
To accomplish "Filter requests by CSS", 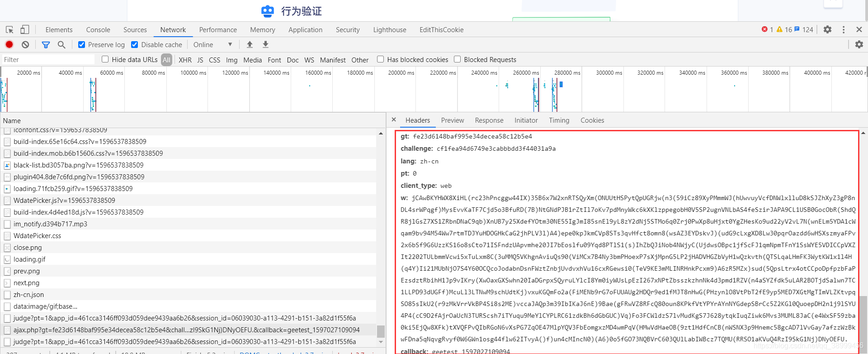I will point(215,60).
